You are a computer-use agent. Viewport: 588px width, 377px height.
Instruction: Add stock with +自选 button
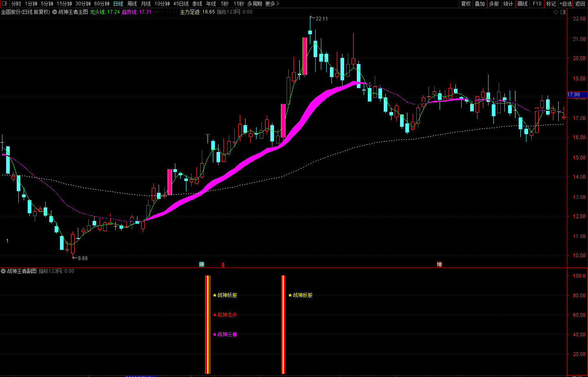click(566, 4)
